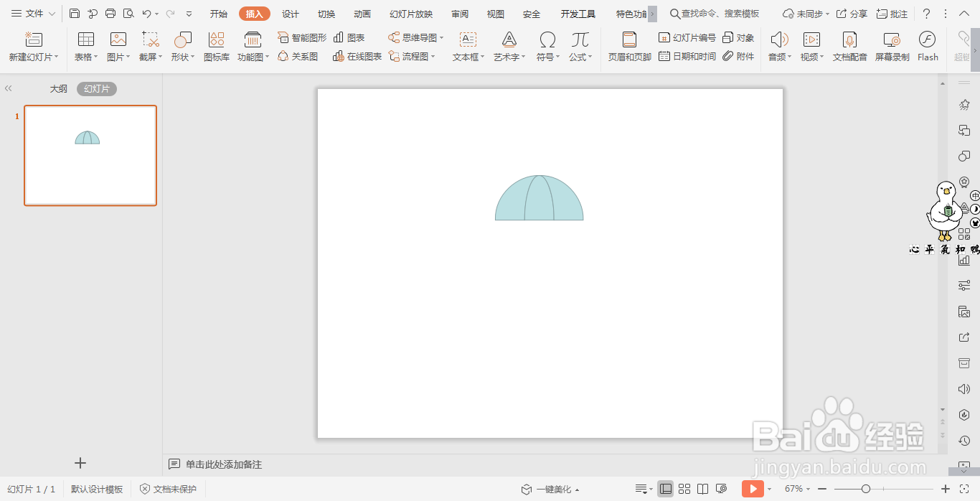Insert an 在线图表 online chart

point(357,56)
